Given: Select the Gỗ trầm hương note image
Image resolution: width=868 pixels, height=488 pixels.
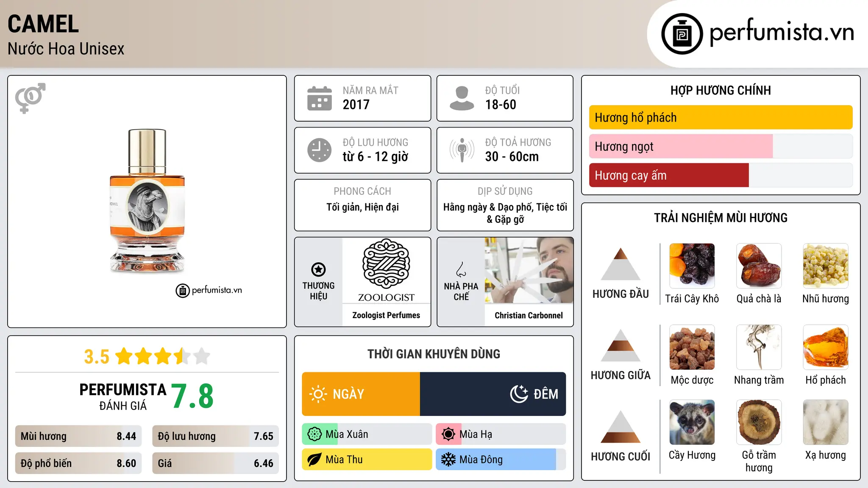Looking at the screenshot, I should (759, 422).
